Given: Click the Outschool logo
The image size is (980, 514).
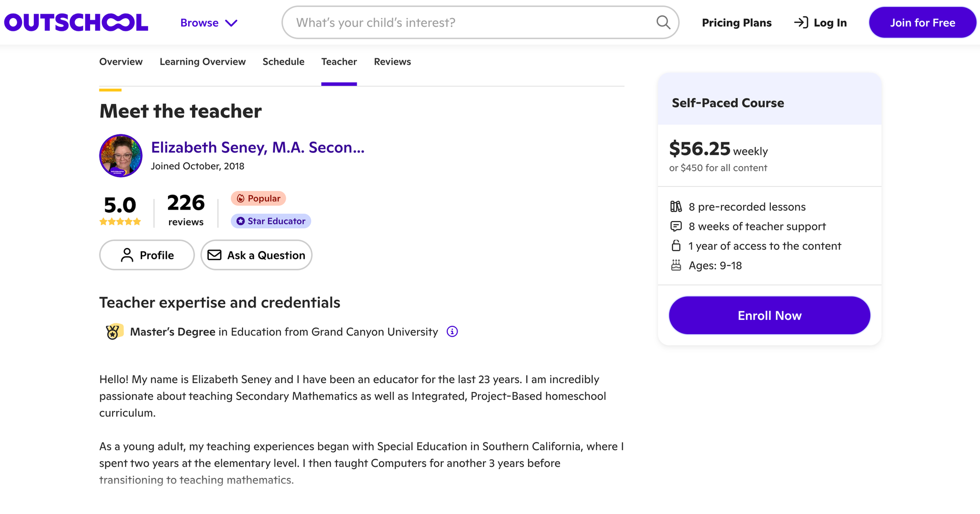Looking at the screenshot, I should point(75,22).
